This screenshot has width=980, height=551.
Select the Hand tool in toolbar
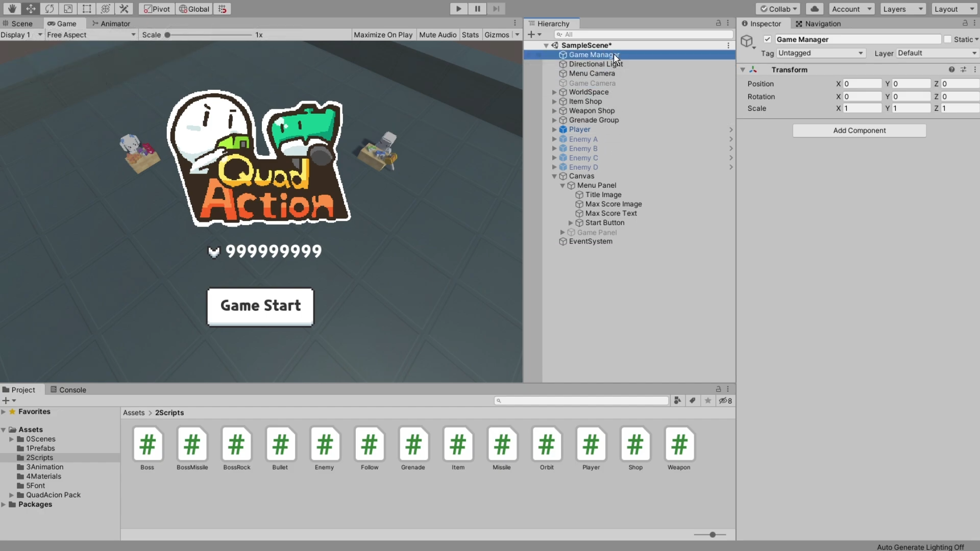click(12, 9)
